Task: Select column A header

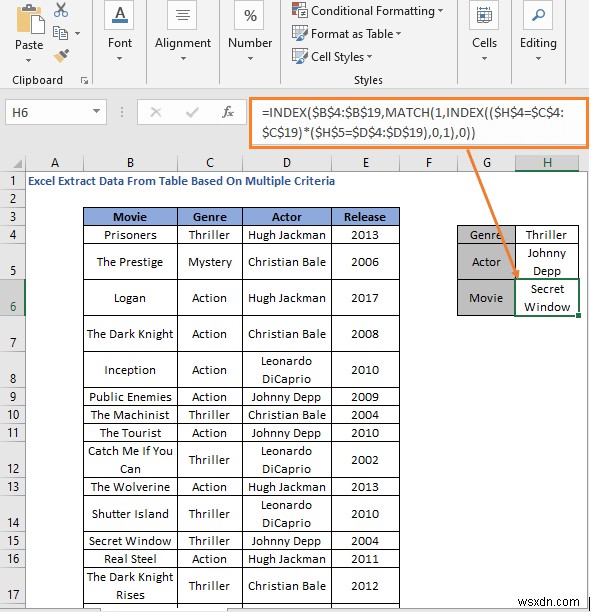Action: pyautogui.click(x=55, y=163)
